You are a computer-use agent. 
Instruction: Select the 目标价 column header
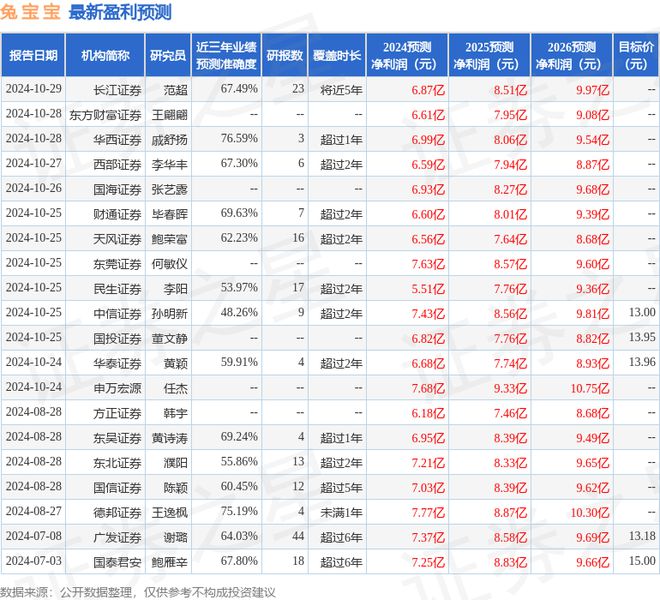636,55
